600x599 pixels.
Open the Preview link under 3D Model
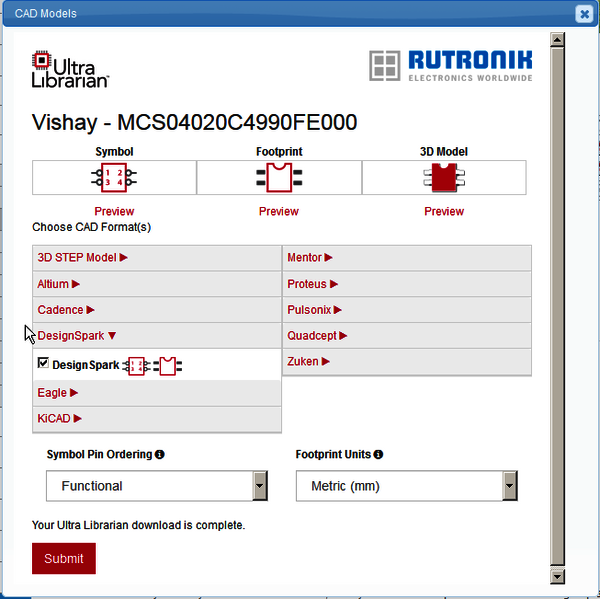(444, 211)
